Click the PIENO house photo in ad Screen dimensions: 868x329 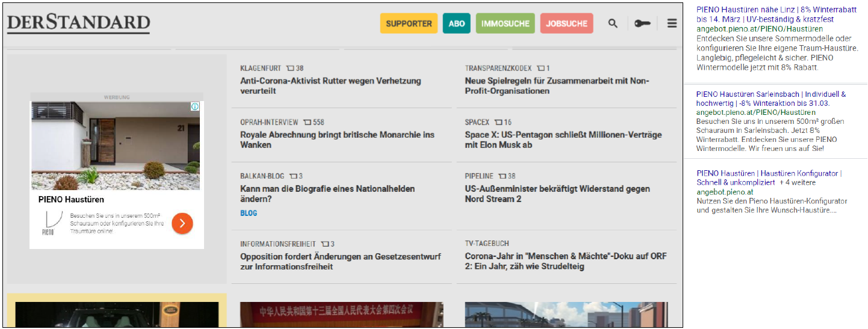116,146
